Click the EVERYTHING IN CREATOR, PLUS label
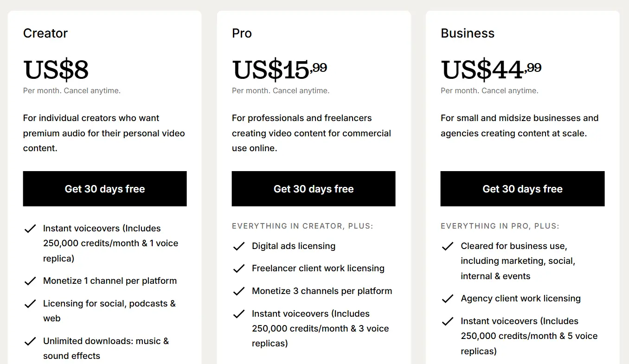Image resolution: width=629 pixels, height=364 pixels. [x=302, y=226]
